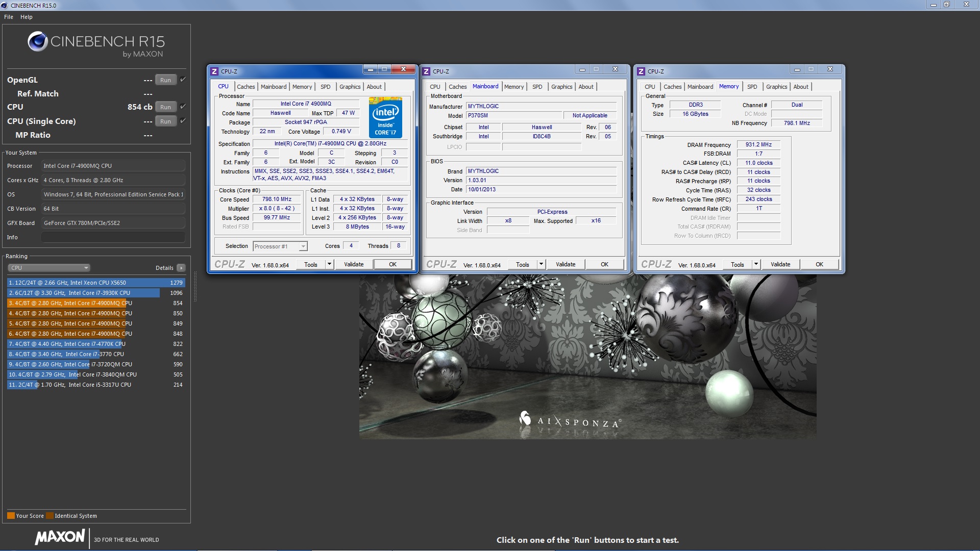Run the CPU benchmark

tap(165, 107)
